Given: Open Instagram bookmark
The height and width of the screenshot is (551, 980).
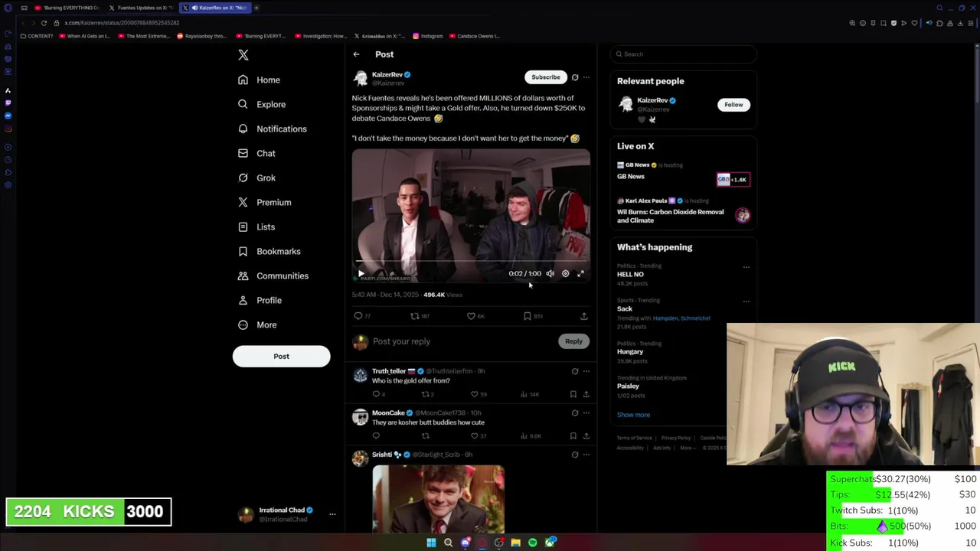Looking at the screenshot, I should coord(427,36).
